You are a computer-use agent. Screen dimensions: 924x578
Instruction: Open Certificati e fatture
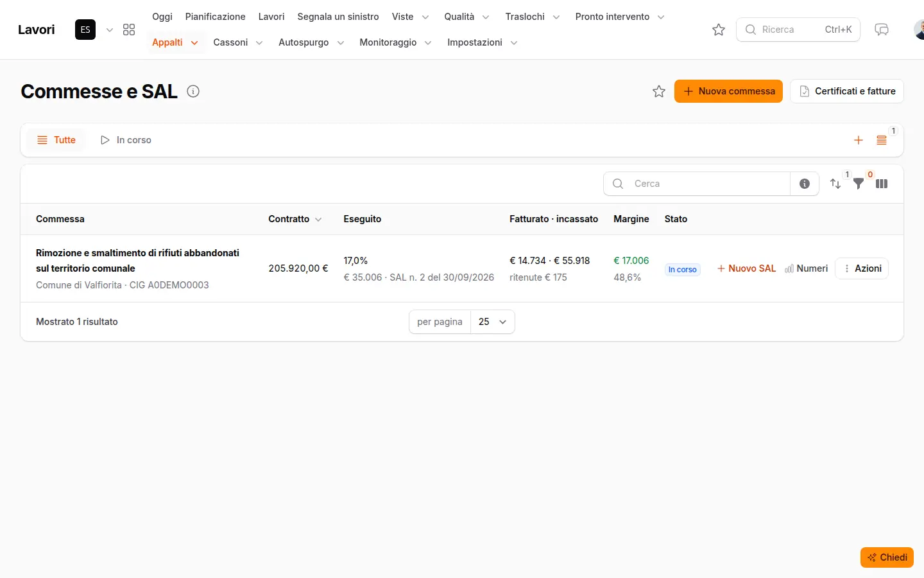coord(847,91)
